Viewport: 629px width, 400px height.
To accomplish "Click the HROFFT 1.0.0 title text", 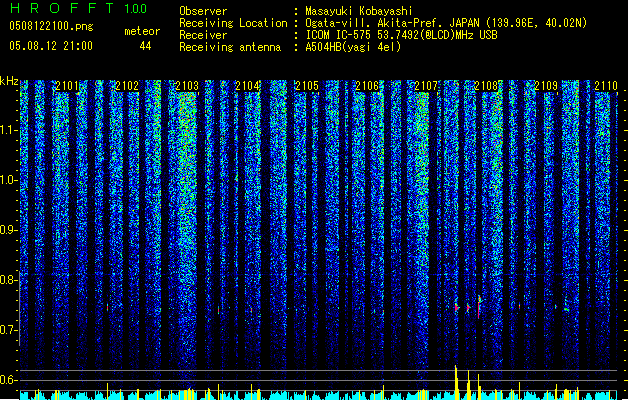I will (78, 8).
